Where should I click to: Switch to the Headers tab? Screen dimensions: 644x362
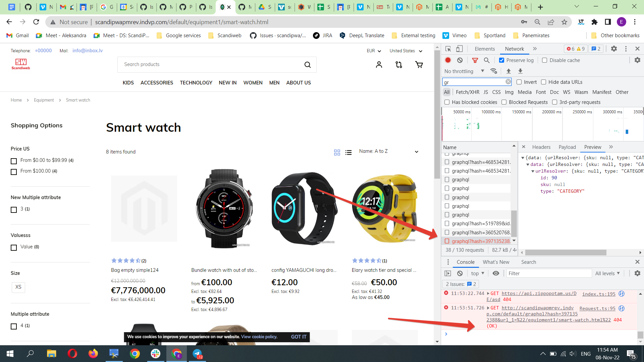point(541,147)
